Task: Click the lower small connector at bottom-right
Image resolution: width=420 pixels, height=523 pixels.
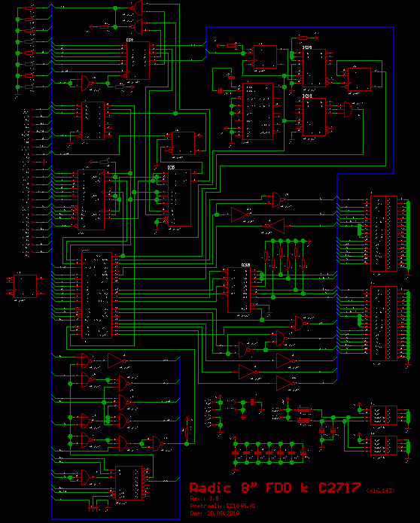Action: click(384, 445)
